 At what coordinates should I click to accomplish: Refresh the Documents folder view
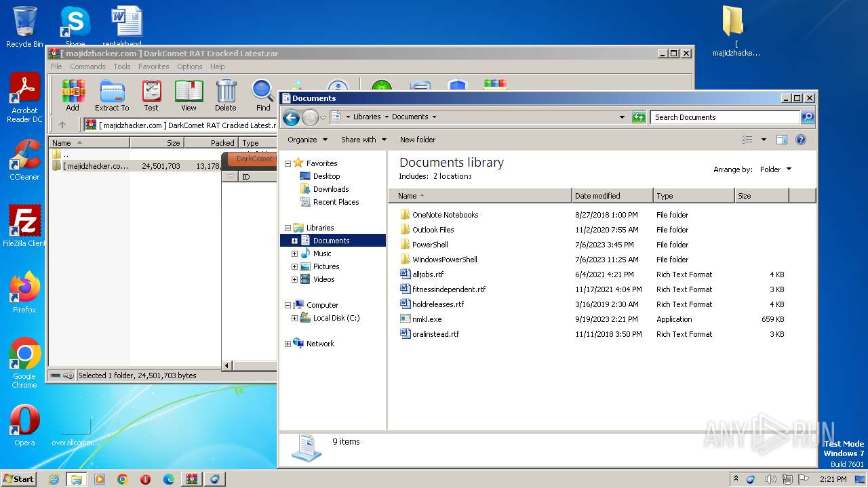(x=638, y=117)
